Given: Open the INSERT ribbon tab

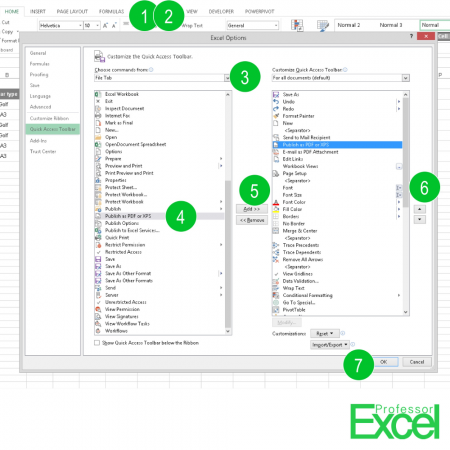Looking at the screenshot, I should [x=38, y=11].
